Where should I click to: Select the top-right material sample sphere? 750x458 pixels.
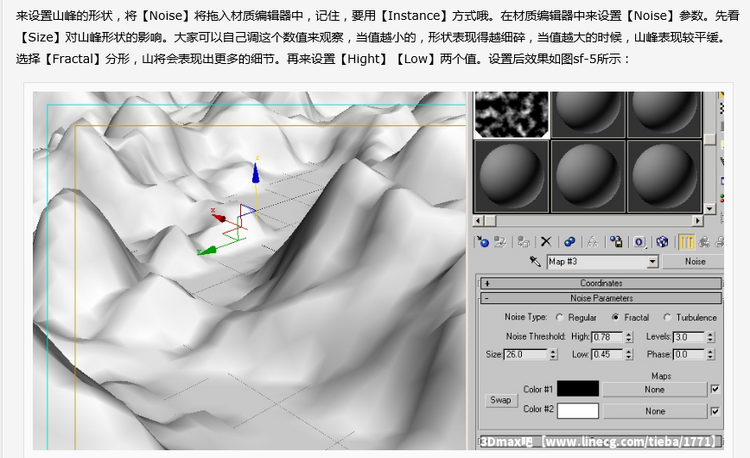tap(664, 115)
